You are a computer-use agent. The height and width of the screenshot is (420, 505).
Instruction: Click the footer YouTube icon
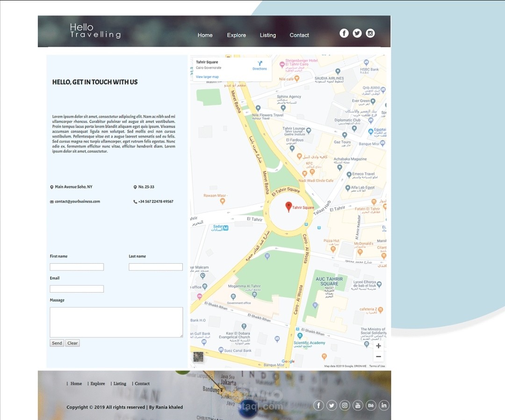tap(358, 405)
